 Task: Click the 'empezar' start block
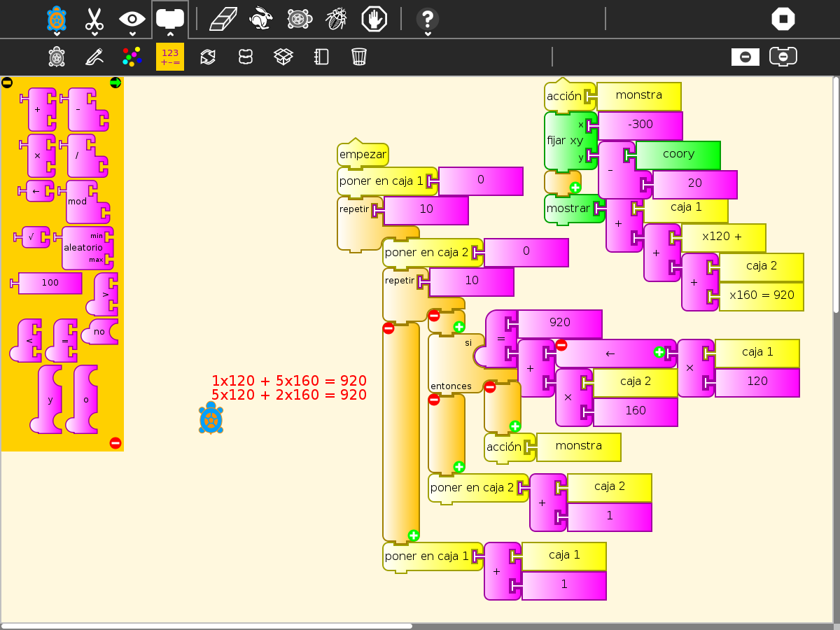363,155
